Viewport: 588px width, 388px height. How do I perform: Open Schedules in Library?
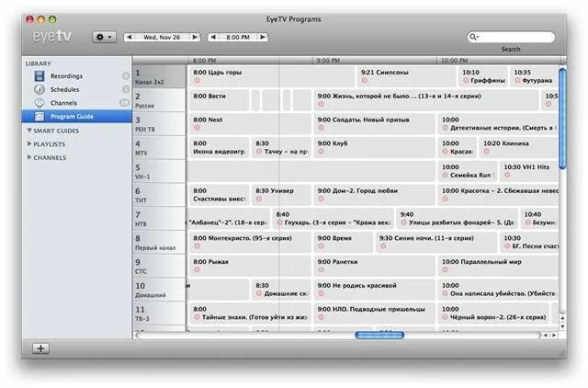tap(76, 89)
